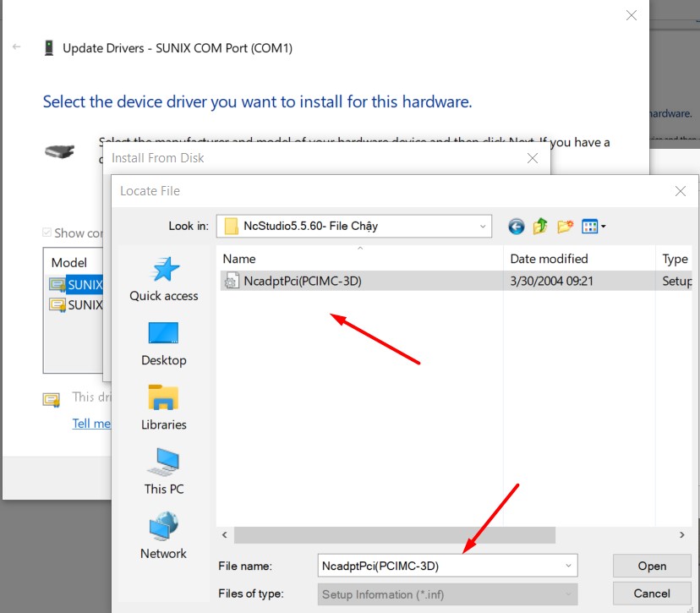Click the scroll right arrow in file list
700x613 pixels.
click(681, 535)
